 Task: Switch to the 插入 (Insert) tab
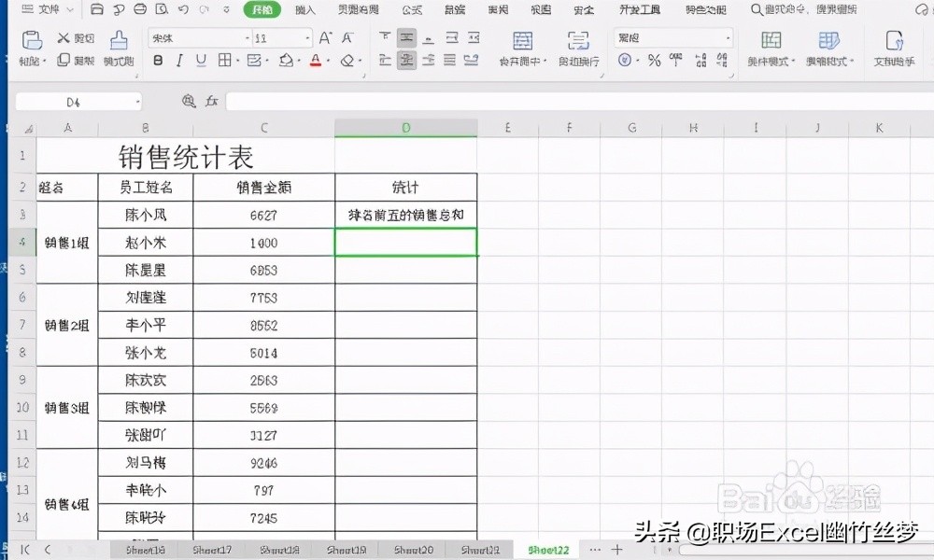pyautogui.click(x=305, y=9)
